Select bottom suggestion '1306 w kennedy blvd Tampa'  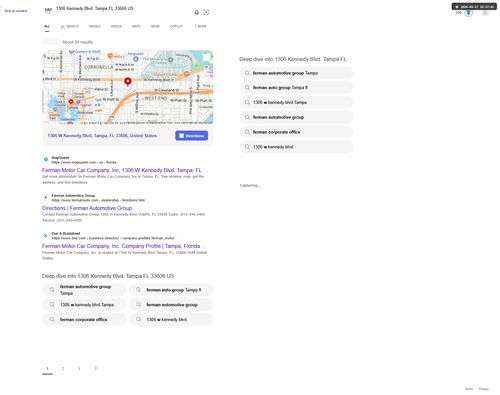[x=84, y=305]
